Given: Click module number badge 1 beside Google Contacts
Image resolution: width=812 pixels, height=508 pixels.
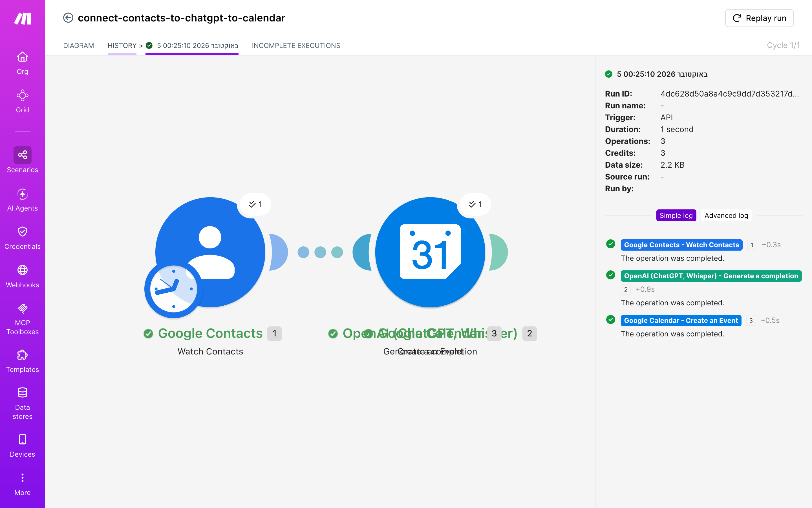Looking at the screenshot, I should (274, 334).
